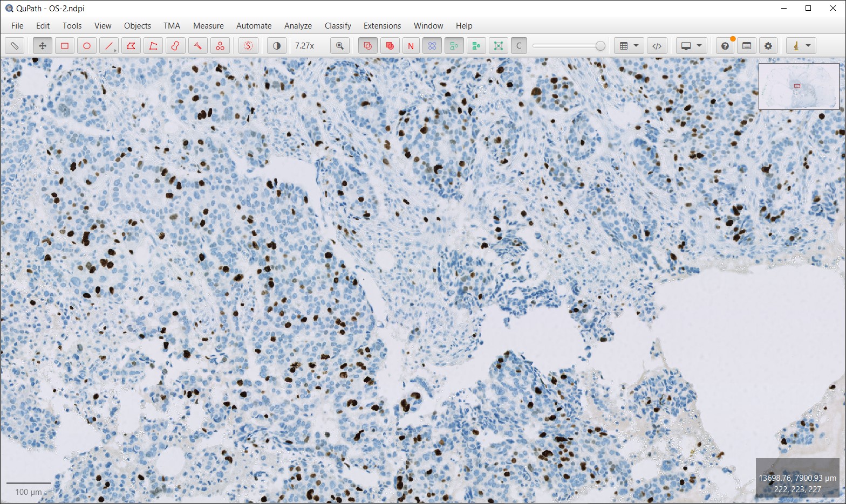The image size is (846, 504).
Task: Select the Brush tool
Action: (x=175, y=46)
